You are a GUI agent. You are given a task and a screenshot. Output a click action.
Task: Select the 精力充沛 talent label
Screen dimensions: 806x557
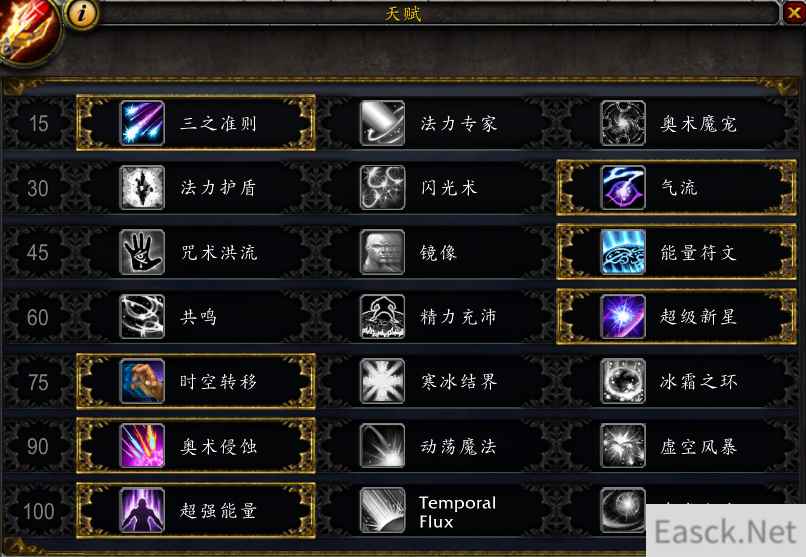tap(459, 317)
